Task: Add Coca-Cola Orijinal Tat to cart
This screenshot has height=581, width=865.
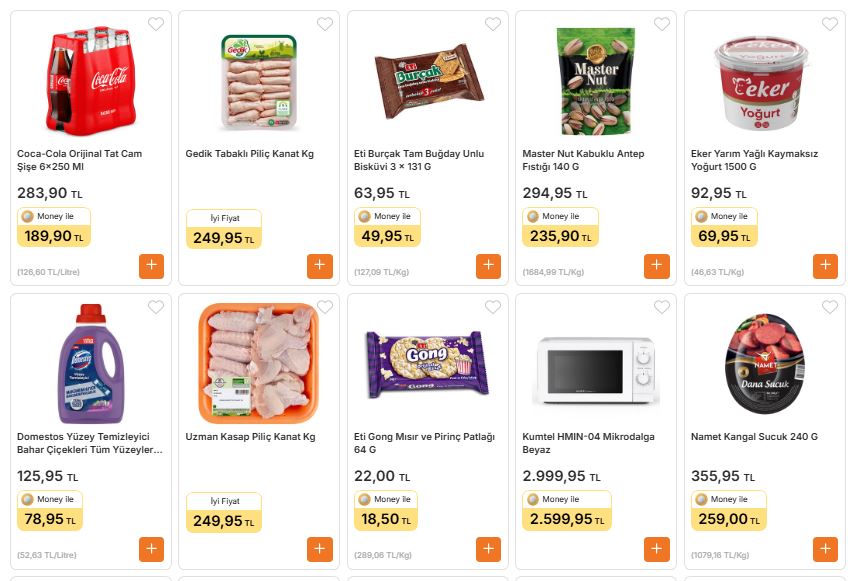Action: pos(151,266)
